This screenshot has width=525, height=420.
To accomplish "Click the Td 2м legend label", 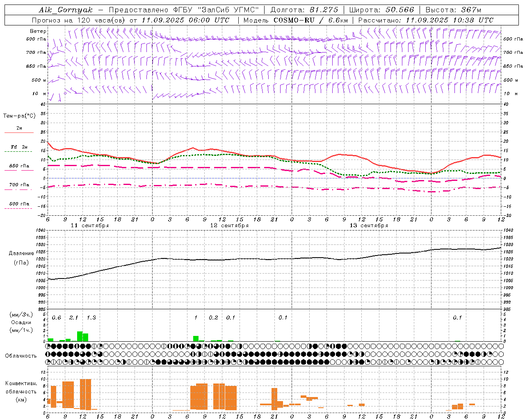I will click(x=19, y=147).
